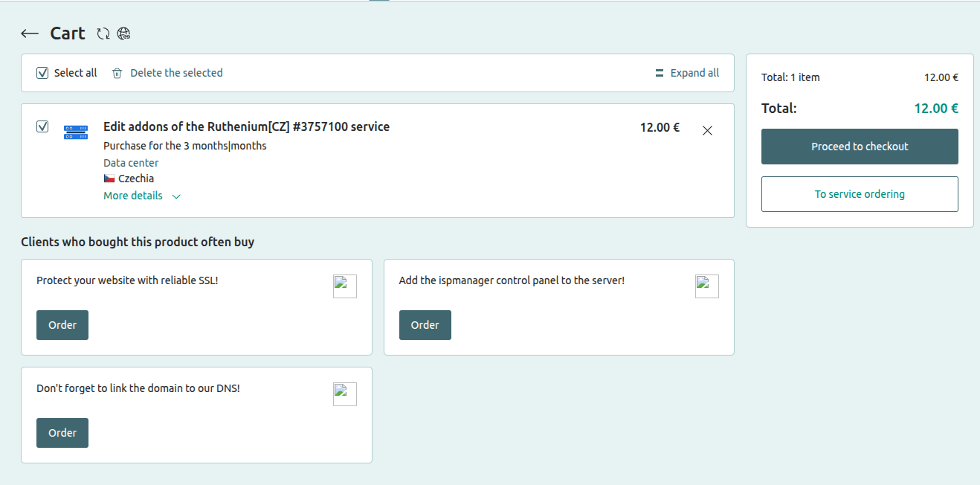Order the reliable SSL certificate
Viewport: 980px width, 485px height.
[x=62, y=325]
